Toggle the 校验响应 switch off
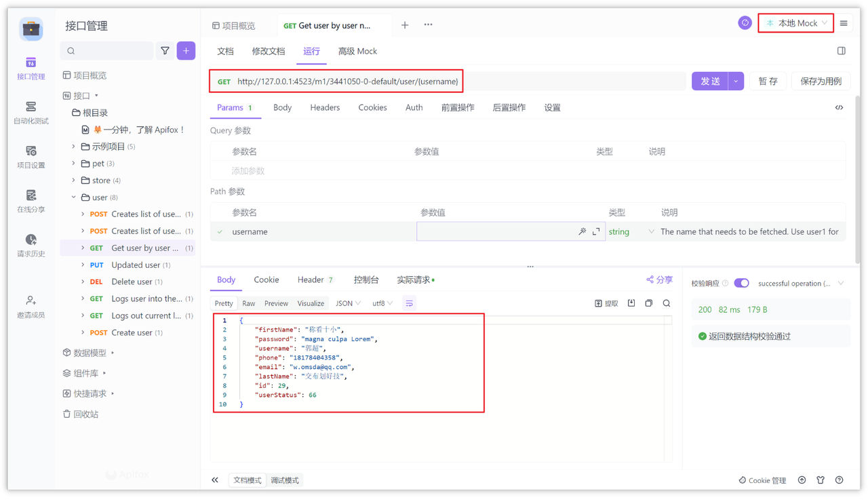 [741, 283]
